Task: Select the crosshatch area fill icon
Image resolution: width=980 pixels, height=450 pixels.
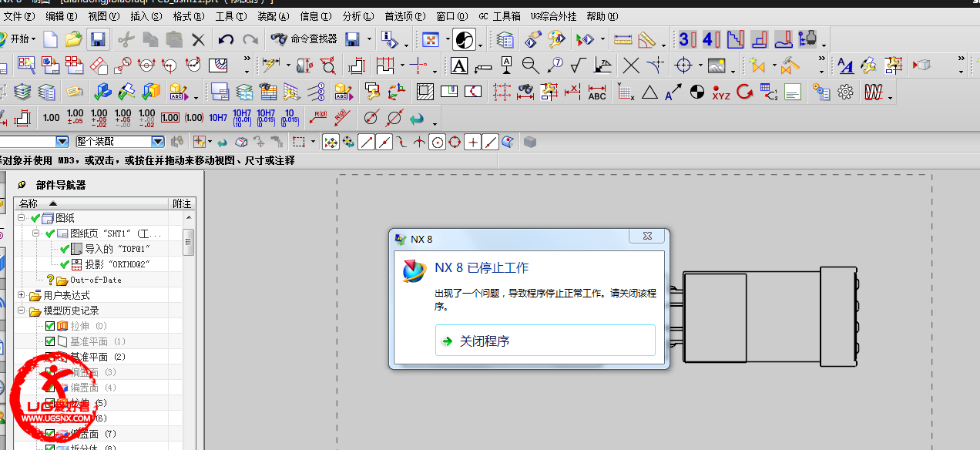Action: coord(425,92)
